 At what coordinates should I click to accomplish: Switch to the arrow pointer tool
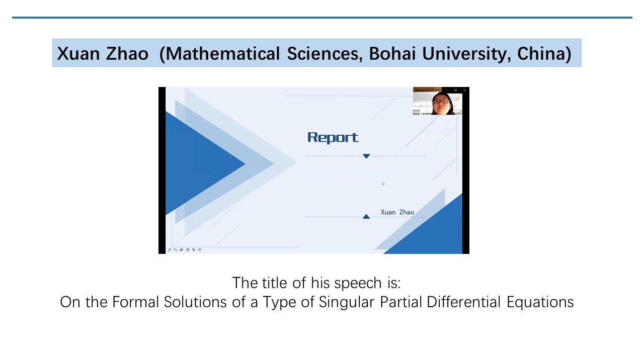194,250
